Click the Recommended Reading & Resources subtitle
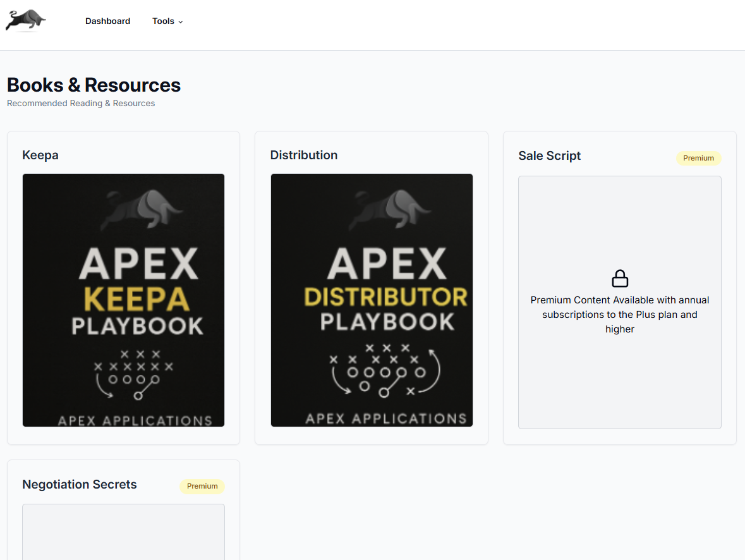This screenshot has width=745, height=560. (x=81, y=103)
